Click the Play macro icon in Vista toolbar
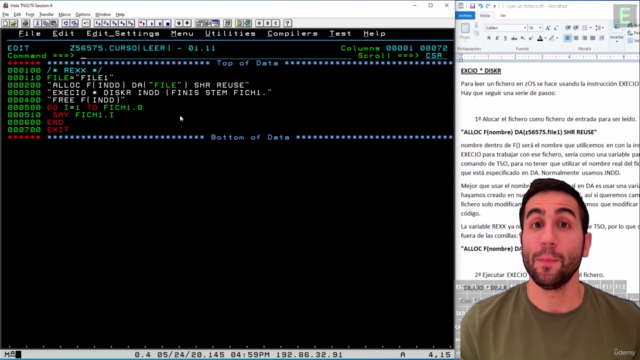The width and height of the screenshot is (640, 360). point(151,23)
